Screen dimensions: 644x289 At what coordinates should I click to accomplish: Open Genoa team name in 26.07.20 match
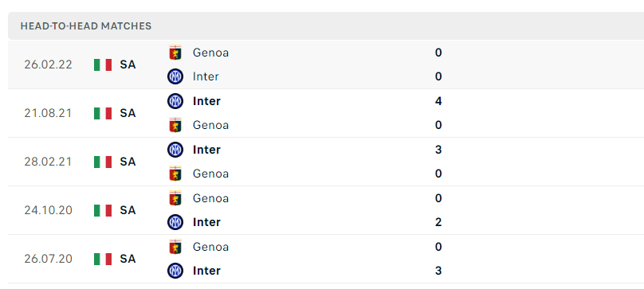click(210, 247)
